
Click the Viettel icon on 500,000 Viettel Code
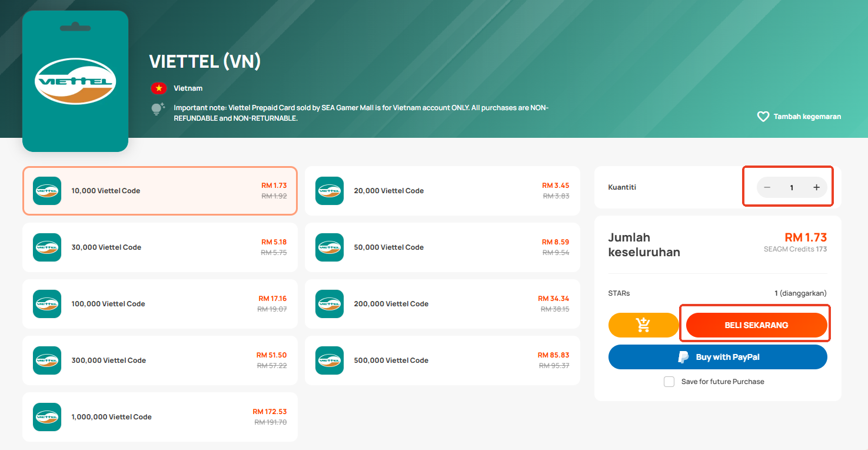(x=330, y=360)
